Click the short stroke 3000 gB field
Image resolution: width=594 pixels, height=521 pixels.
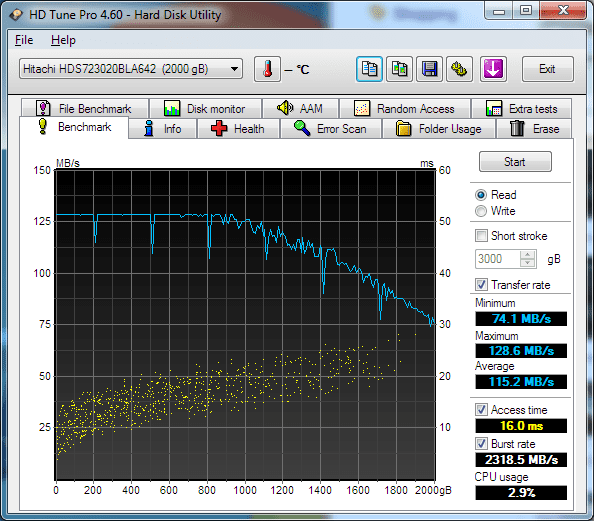click(498, 259)
